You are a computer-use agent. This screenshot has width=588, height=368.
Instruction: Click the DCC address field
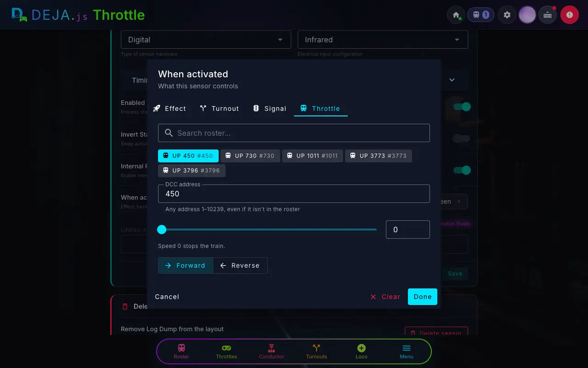point(294,194)
